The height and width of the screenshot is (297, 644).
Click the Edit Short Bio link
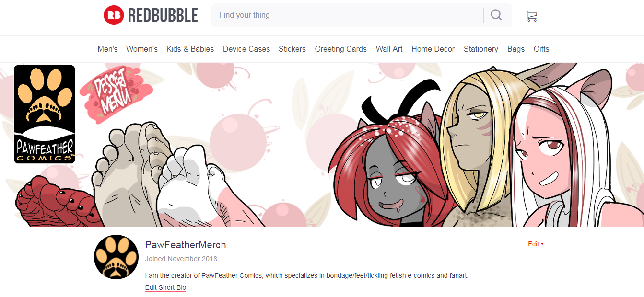coord(165,287)
